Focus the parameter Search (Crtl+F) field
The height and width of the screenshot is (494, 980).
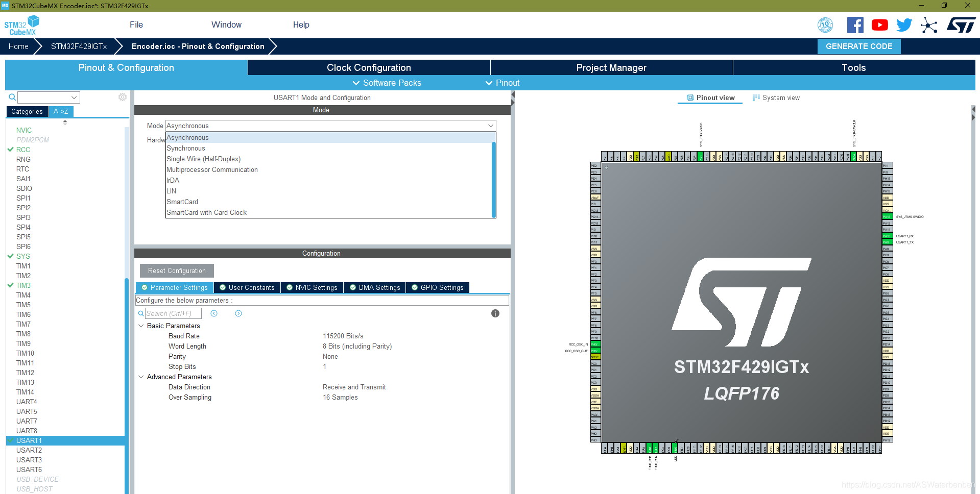tap(173, 313)
